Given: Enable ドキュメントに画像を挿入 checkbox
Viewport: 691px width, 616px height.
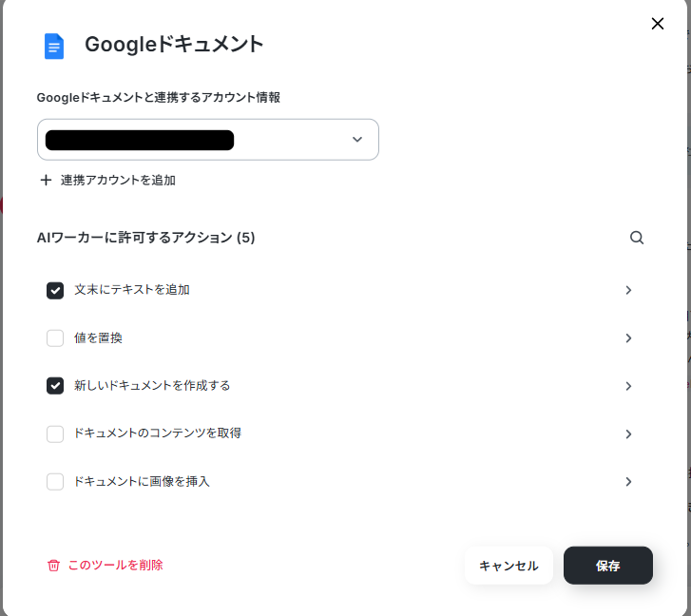Looking at the screenshot, I should (55, 482).
